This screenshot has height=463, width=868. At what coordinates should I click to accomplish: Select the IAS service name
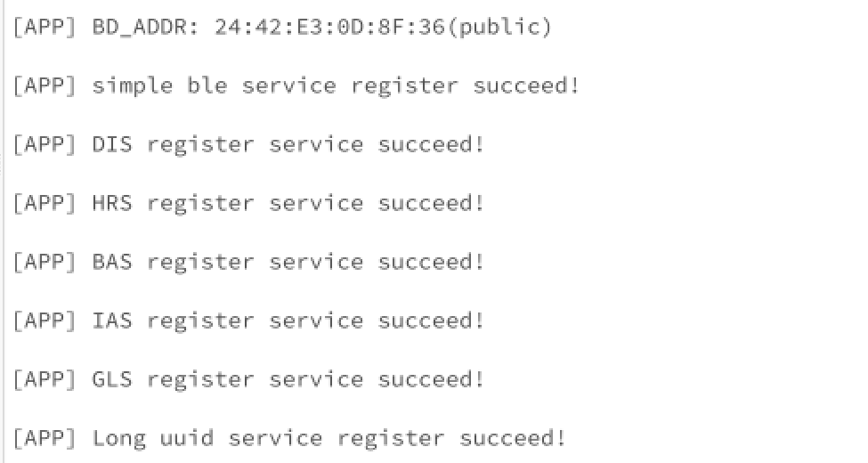point(112,321)
